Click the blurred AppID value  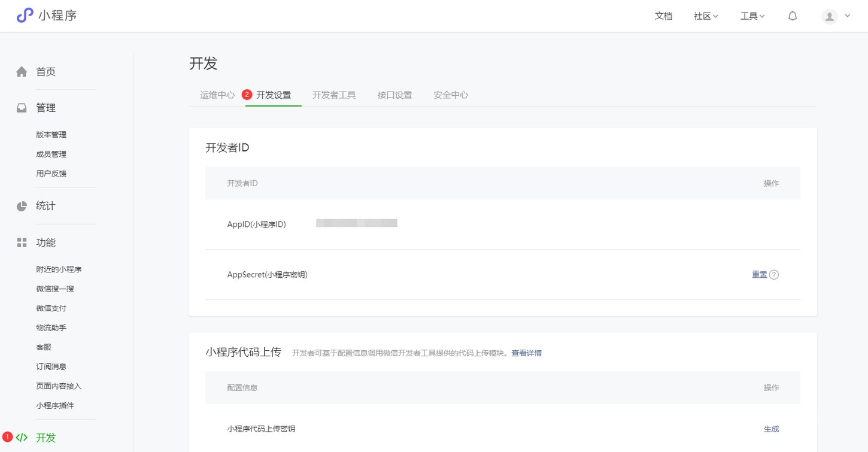pyautogui.click(x=357, y=223)
